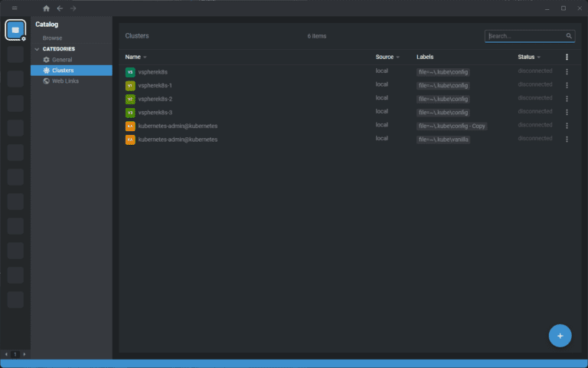588x368 pixels.
Task: Add new cluster with plus button
Action: [560, 336]
